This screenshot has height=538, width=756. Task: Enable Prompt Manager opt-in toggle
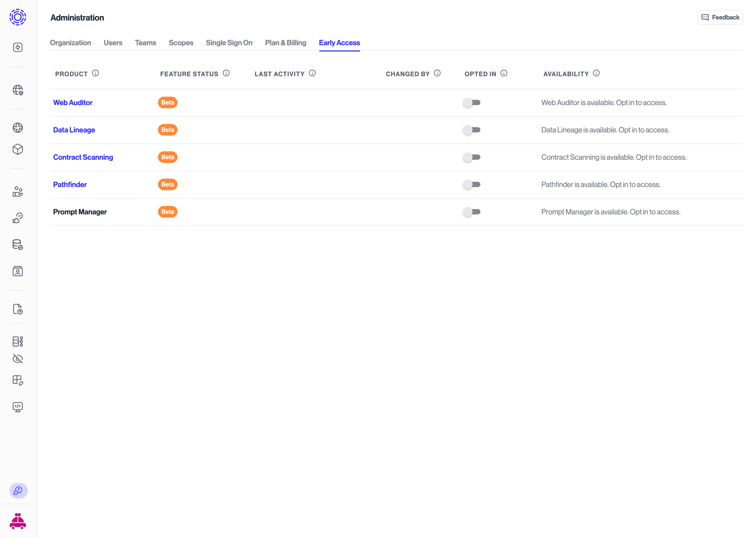coord(472,212)
